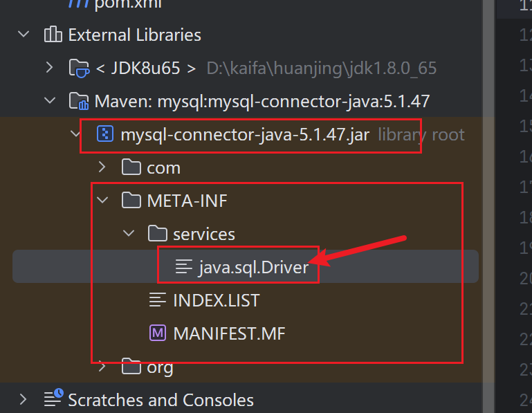This screenshot has width=532, height=413.
Task: Collapse the META-INF folder
Action: pyautogui.click(x=102, y=200)
